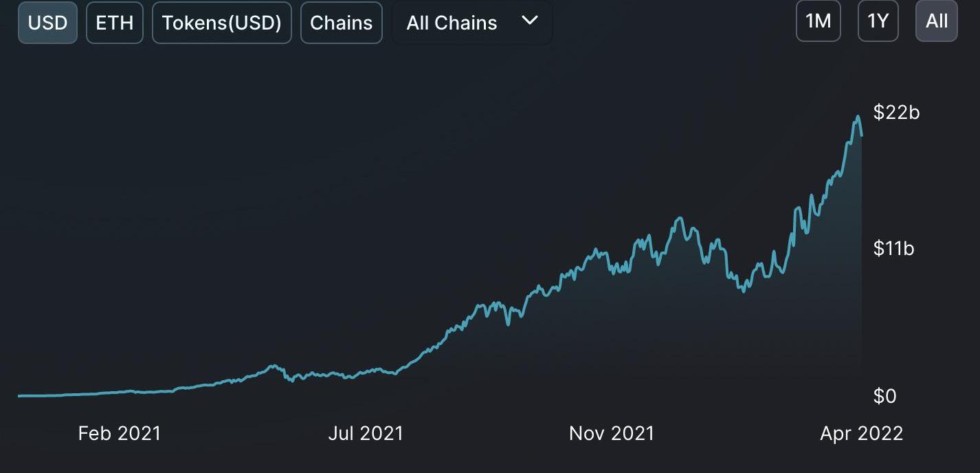The image size is (980, 473).
Task: Click the line's lowest dip in early 2022
Action: point(743,291)
